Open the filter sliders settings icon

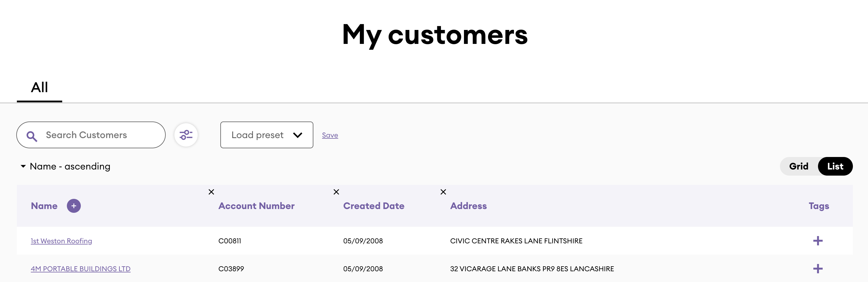(x=186, y=135)
